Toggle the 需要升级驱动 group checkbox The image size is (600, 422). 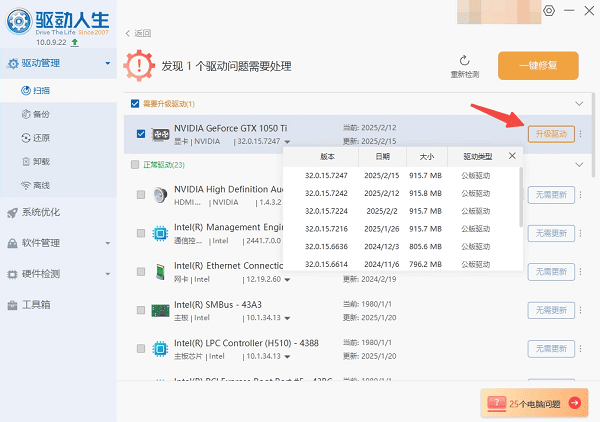136,104
